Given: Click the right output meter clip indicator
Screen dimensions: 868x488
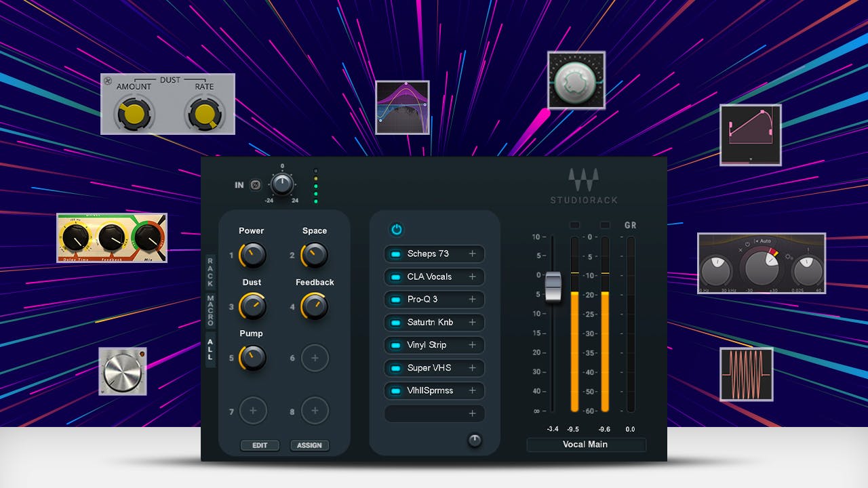Looking at the screenshot, I should click(605, 225).
